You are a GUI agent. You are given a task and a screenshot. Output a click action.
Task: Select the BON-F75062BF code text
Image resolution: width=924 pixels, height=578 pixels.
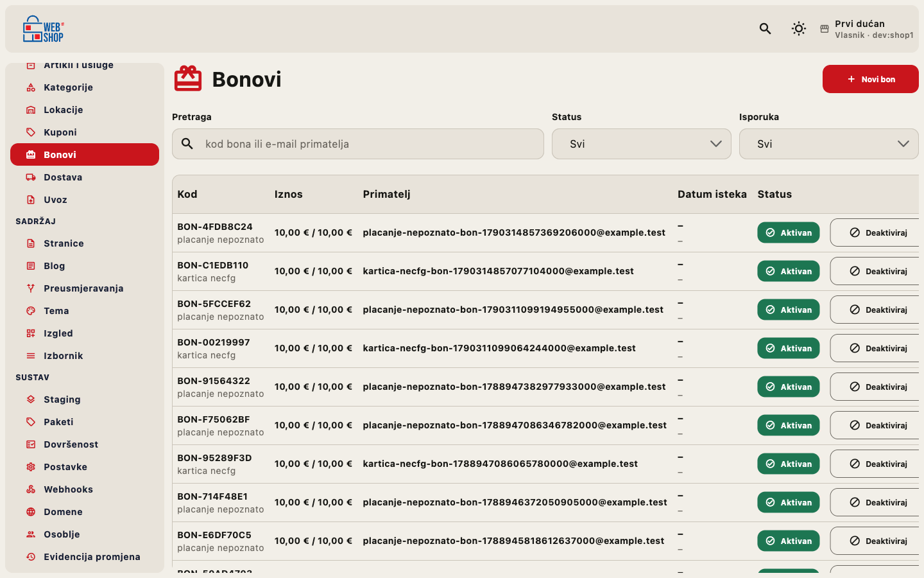click(214, 419)
